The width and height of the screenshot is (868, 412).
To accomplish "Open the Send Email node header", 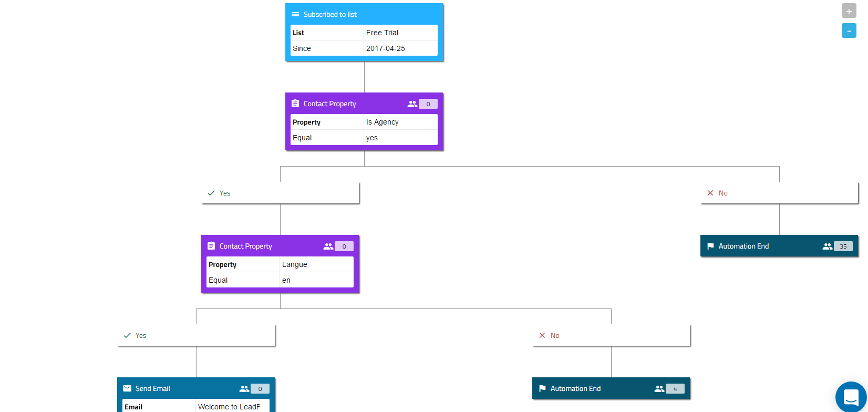I will pos(196,388).
